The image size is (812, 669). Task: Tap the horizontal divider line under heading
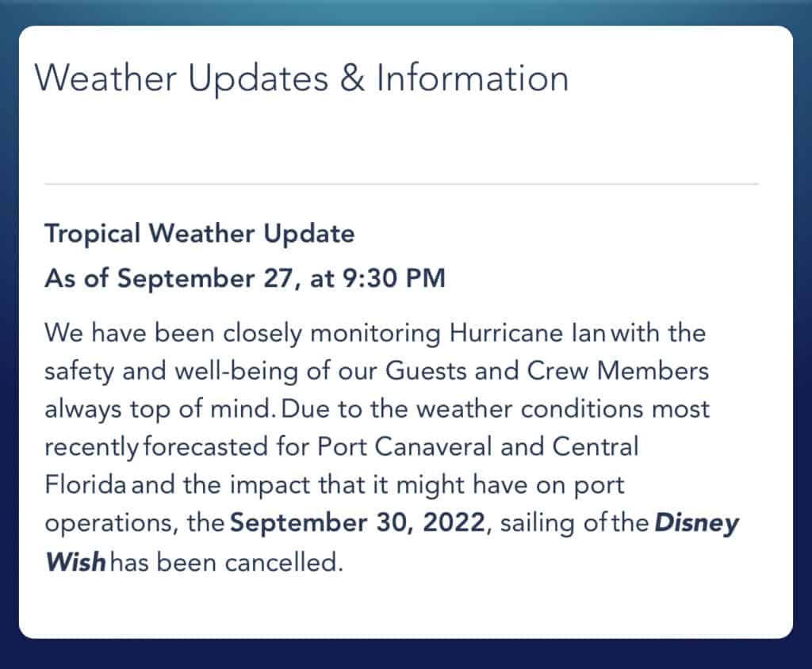pos(401,183)
